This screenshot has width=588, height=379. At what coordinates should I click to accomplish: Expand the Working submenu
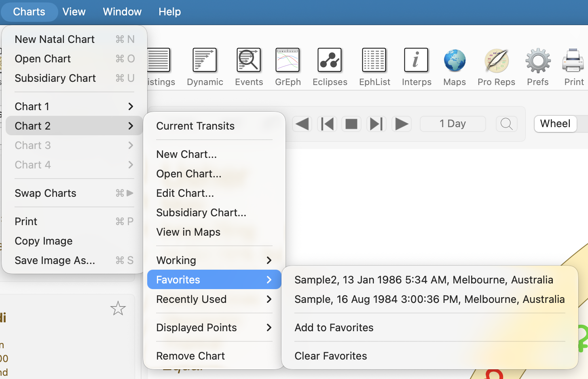[214, 260]
